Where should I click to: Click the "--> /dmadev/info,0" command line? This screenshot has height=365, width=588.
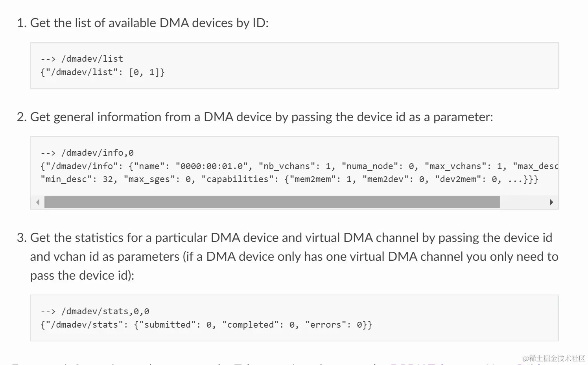pos(87,153)
